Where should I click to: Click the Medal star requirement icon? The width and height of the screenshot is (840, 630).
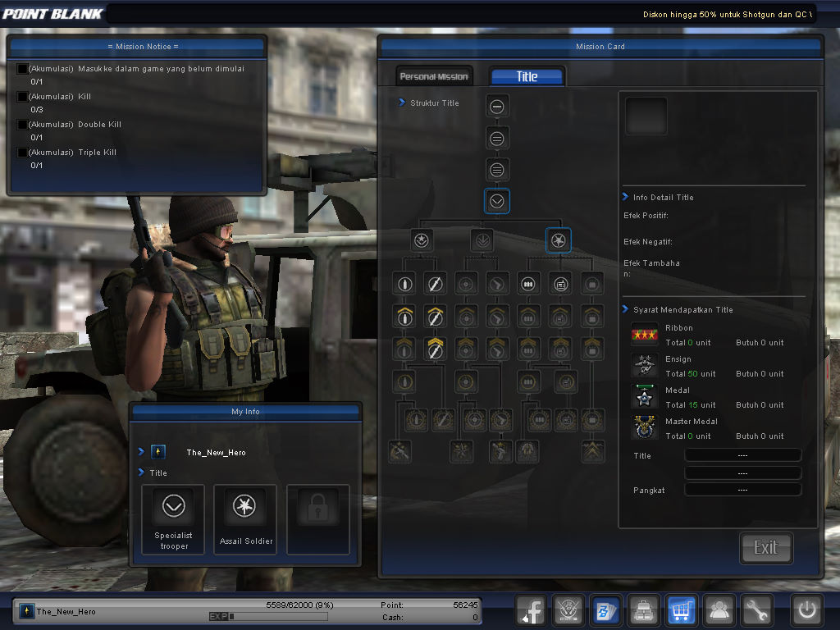click(645, 396)
